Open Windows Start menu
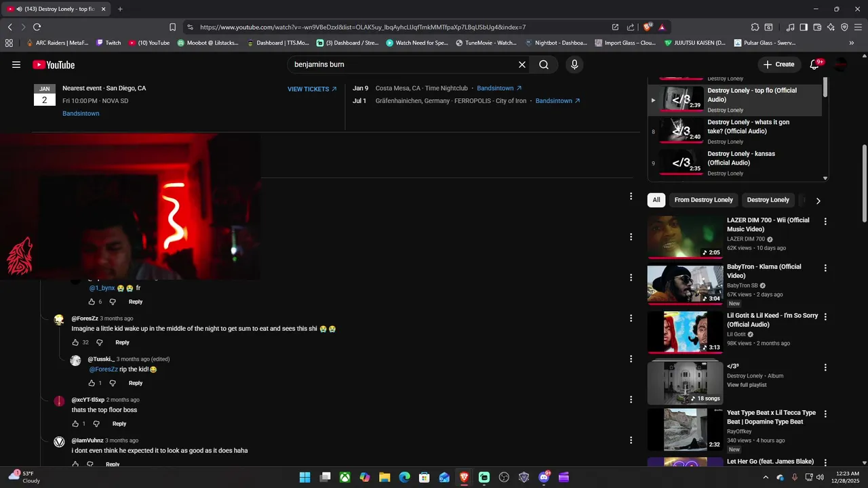 click(304, 477)
